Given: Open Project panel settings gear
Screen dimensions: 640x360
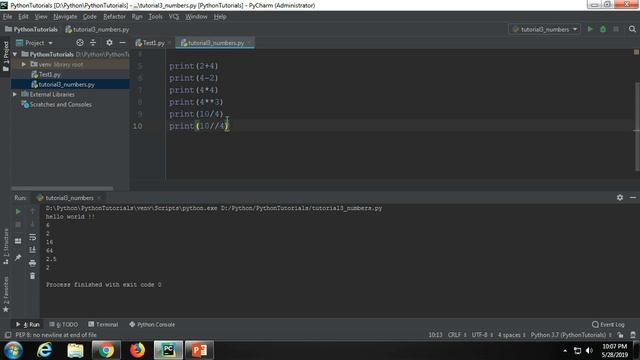Looking at the screenshot, I should coord(109,42).
